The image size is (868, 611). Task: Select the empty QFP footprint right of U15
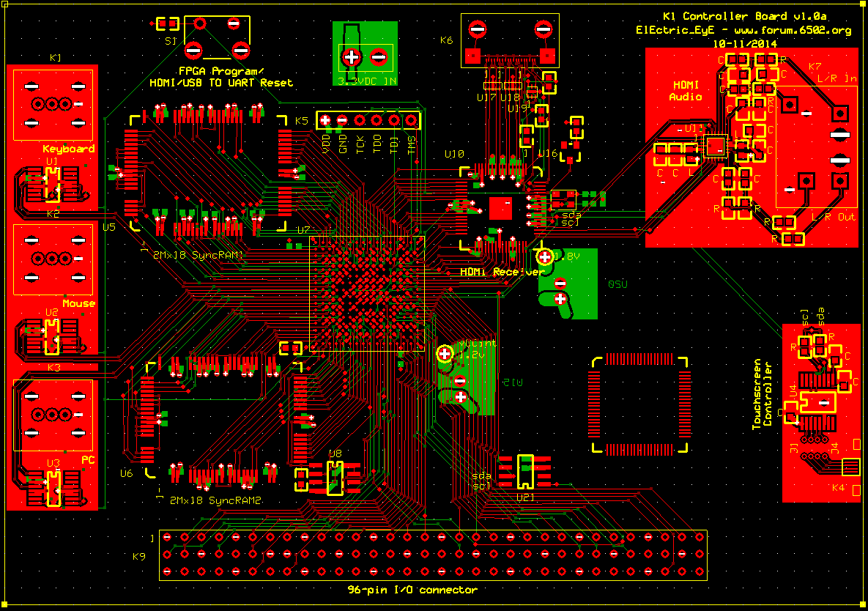coord(639,406)
